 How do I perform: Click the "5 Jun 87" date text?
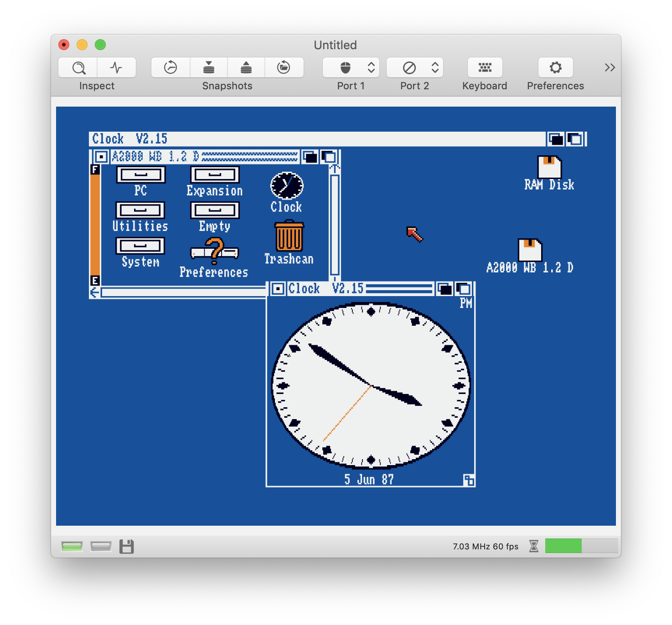pos(369,479)
